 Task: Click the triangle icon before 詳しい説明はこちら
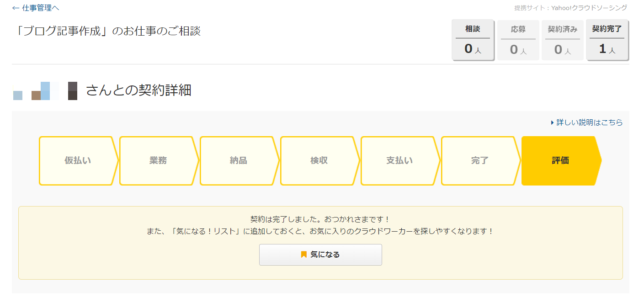pos(553,122)
